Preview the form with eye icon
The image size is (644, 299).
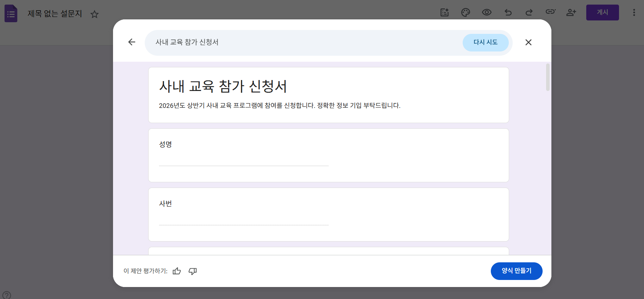[487, 13]
